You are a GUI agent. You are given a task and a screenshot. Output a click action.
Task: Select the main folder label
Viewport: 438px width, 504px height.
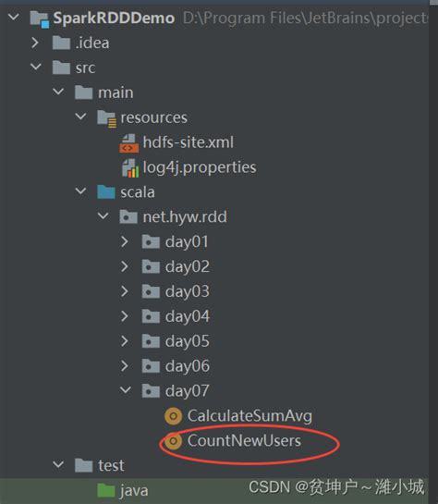116,93
